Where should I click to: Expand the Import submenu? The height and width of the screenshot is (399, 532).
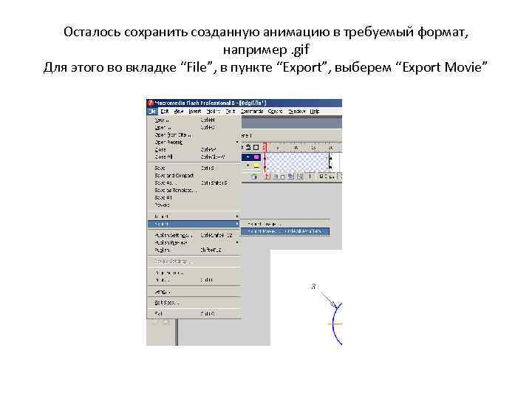click(x=194, y=216)
